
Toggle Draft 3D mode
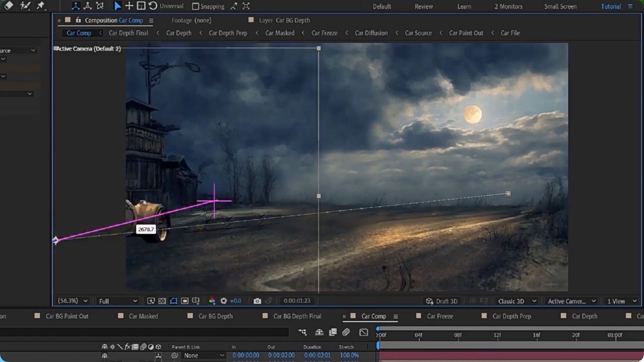pyautogui.click(x=442, y=301)
